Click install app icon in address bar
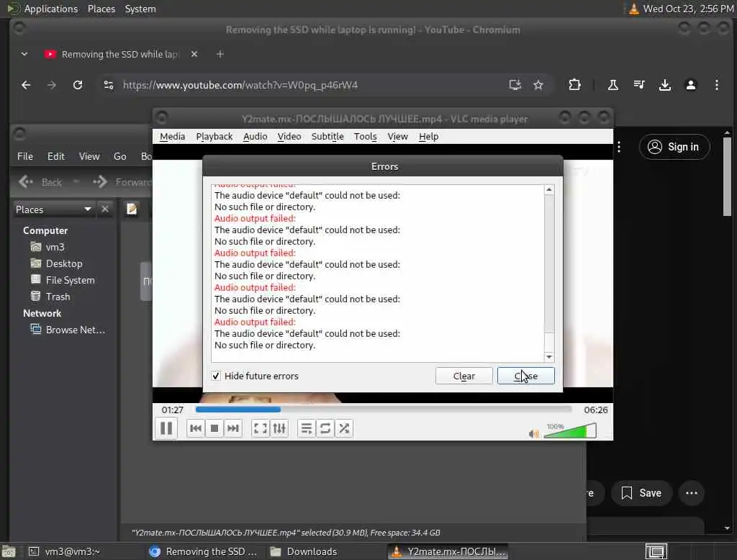 tap(515, 85)
